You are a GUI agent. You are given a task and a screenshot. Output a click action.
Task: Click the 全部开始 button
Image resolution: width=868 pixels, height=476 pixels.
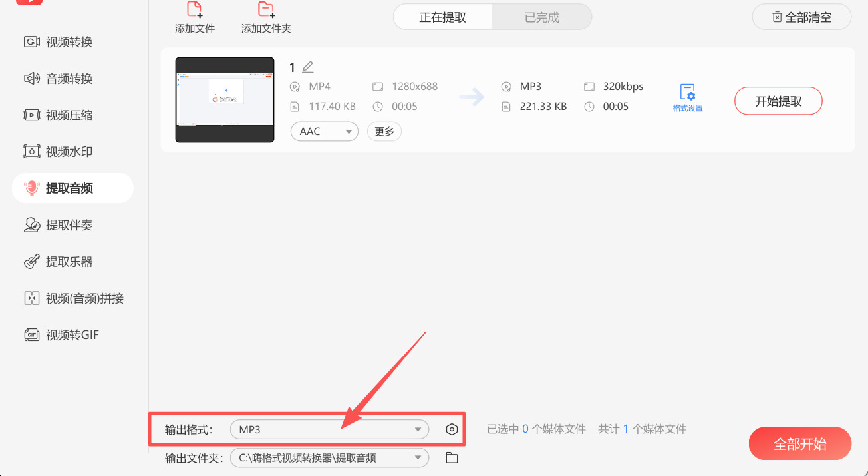pos(800,444)
